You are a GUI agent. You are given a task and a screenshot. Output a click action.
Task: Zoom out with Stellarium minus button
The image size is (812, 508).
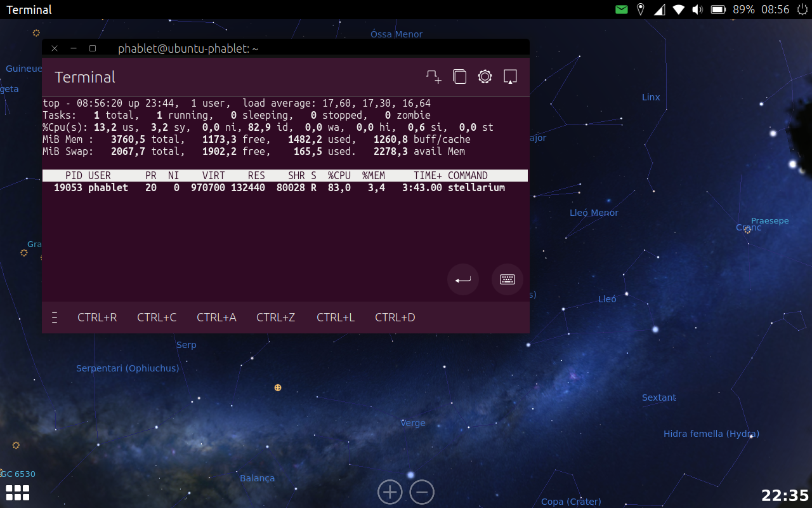[x=422, y=491]
